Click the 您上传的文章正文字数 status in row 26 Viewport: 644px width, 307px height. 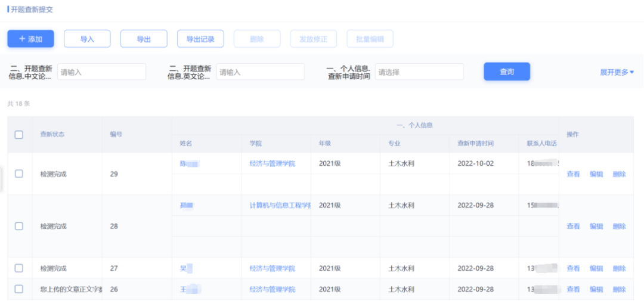71,289
